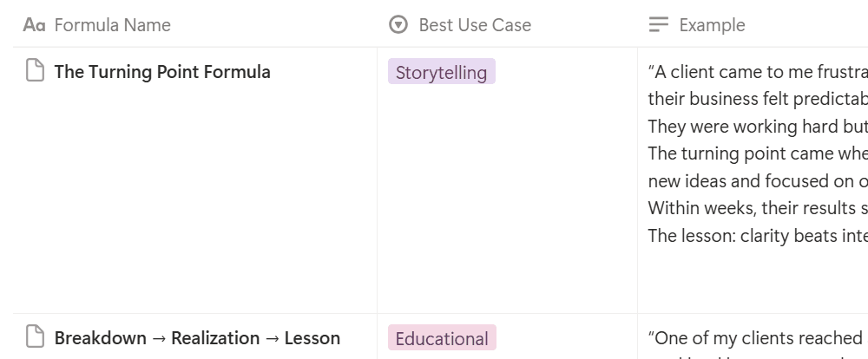868x359 pixels.
Task: Click the text-lines icon beside Example
Action: click(x=659, y=25)
